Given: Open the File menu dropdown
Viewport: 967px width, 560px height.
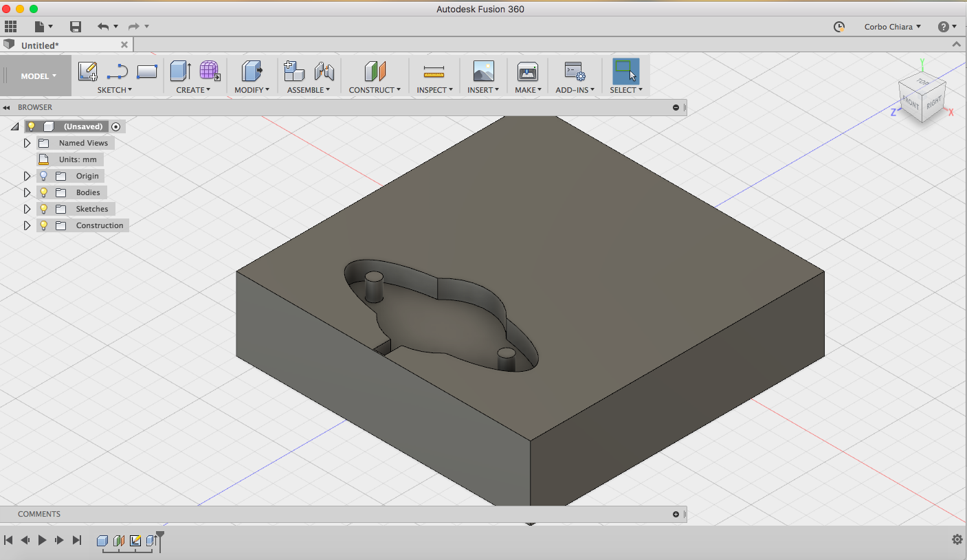Looking at the screenshot, I should coord(43,27).
